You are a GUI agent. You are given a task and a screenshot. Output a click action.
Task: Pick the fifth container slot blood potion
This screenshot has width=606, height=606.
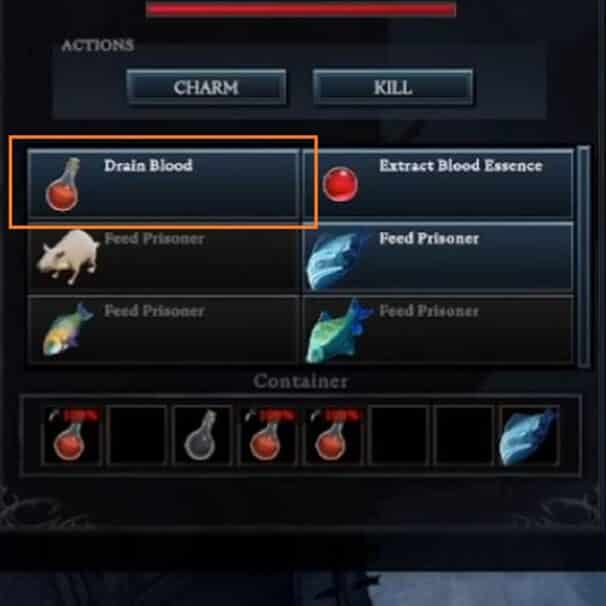(333, 435)
